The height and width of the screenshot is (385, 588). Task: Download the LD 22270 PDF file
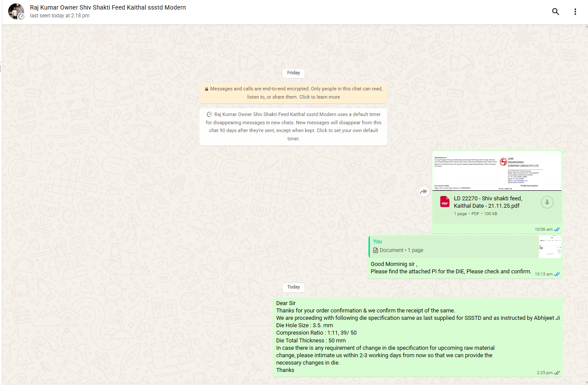point(547,202)
